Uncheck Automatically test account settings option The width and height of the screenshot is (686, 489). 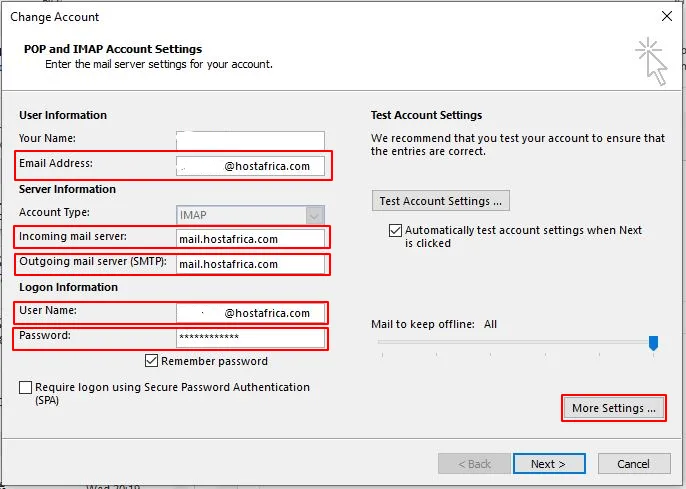(x=395, y=230)
